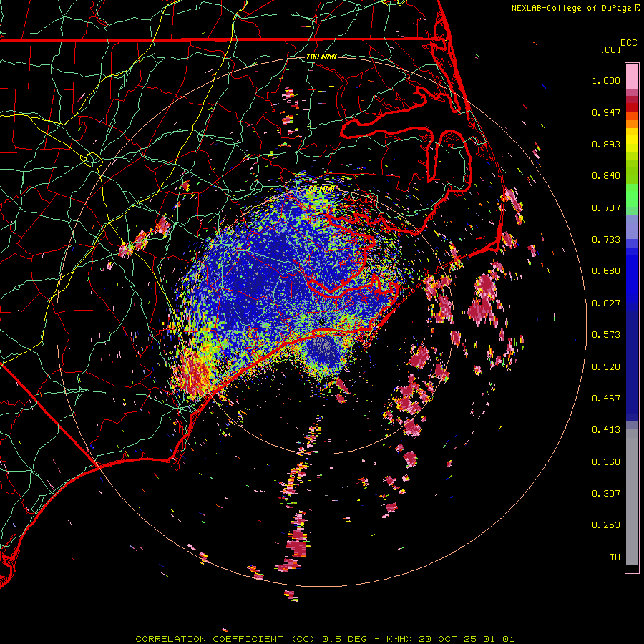
Task: Click the 0.840 value on the color scale
Action: point(606,176)
